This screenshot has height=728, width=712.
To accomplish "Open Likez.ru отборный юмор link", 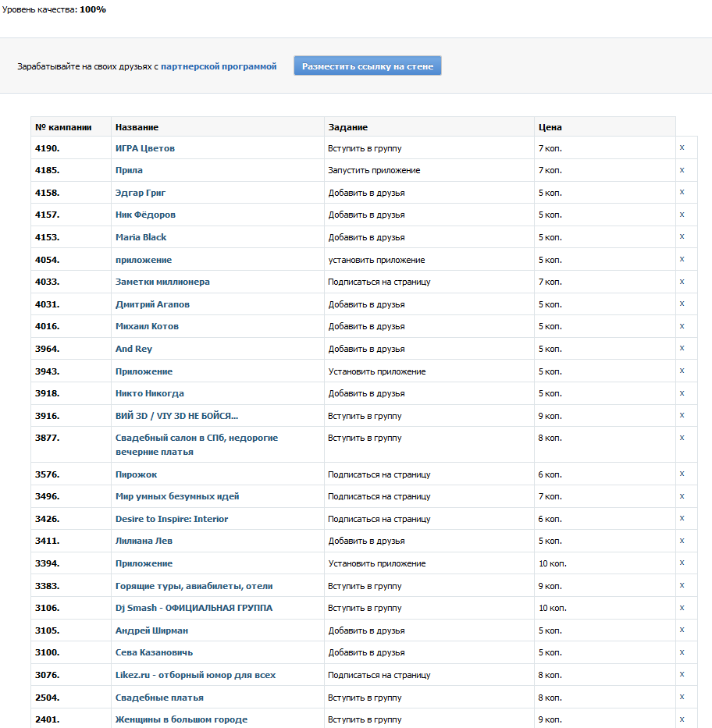I will click(195, 675).
